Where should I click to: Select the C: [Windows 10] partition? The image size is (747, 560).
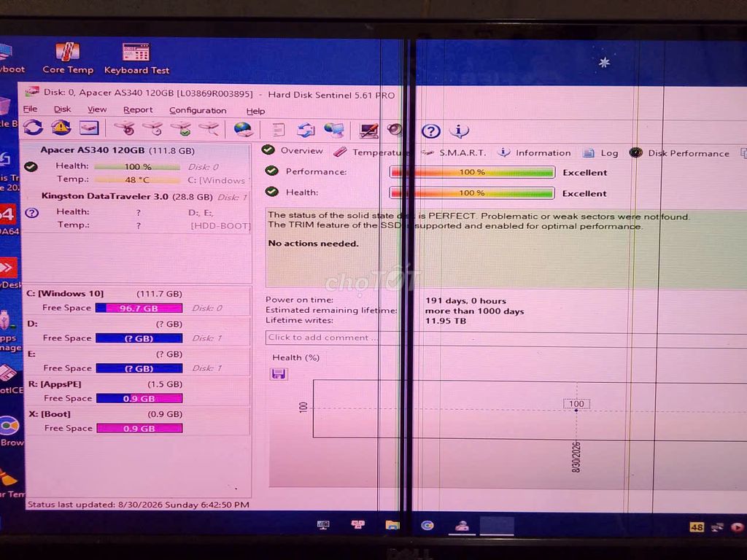(137, 300)
